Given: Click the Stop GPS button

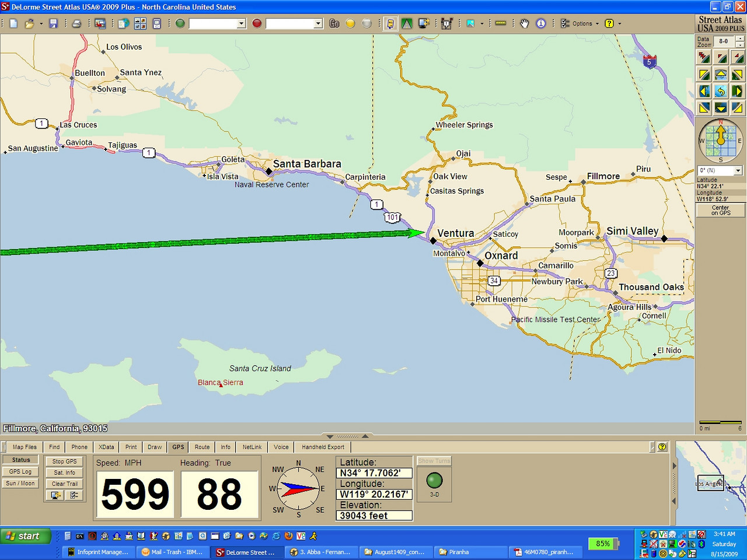Looking at the screenshot, I should pyautogui.click(x=64, y=461).
